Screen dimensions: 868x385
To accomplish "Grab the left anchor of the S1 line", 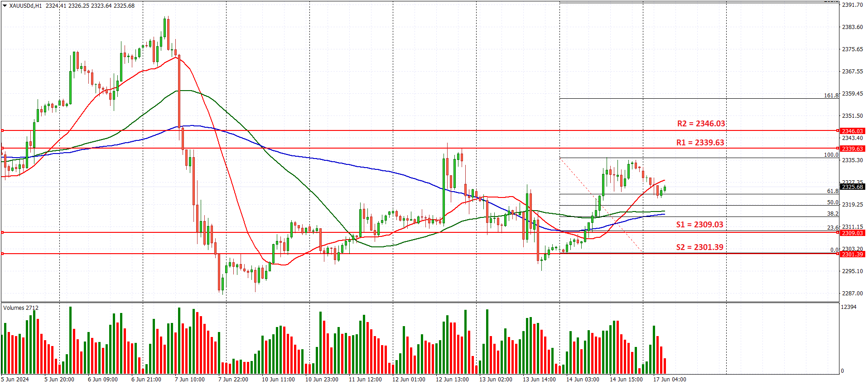I will (2, 232).
